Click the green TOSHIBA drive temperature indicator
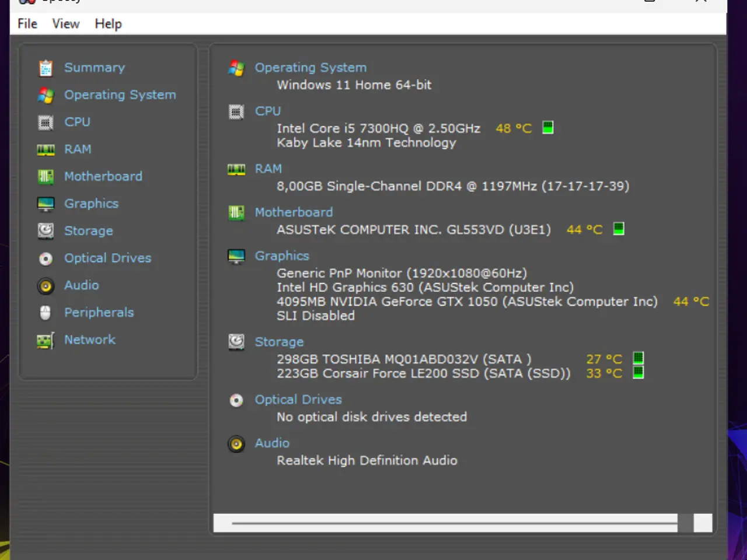 tap(638, 358)
